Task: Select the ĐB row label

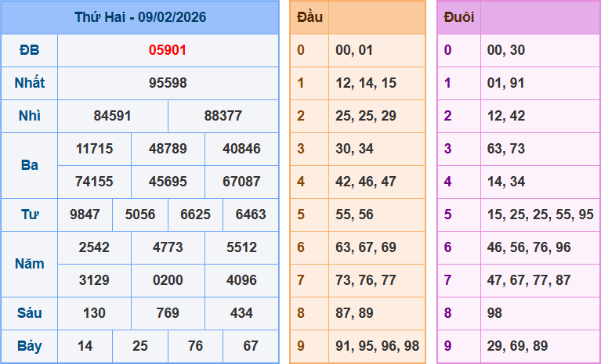Action: tap(30, 50)
